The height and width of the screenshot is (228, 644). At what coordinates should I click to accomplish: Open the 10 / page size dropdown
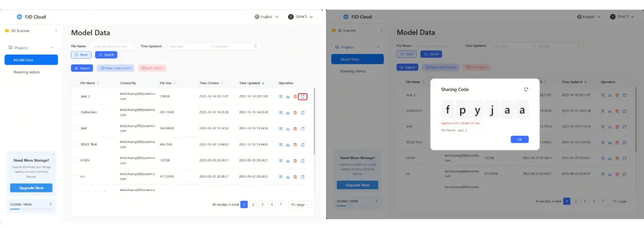[299, 204]
